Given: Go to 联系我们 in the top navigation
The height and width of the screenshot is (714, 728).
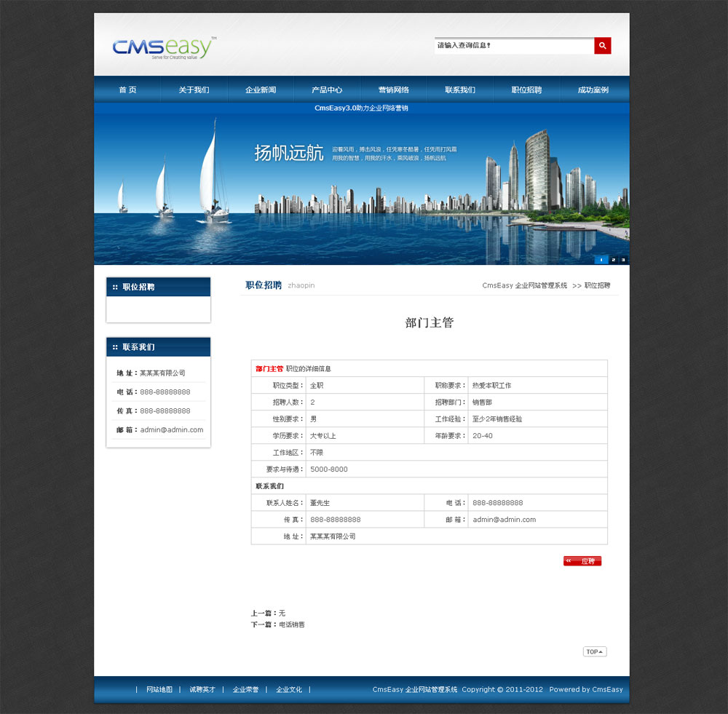Looking at the screenshot, I should (460, 90).
